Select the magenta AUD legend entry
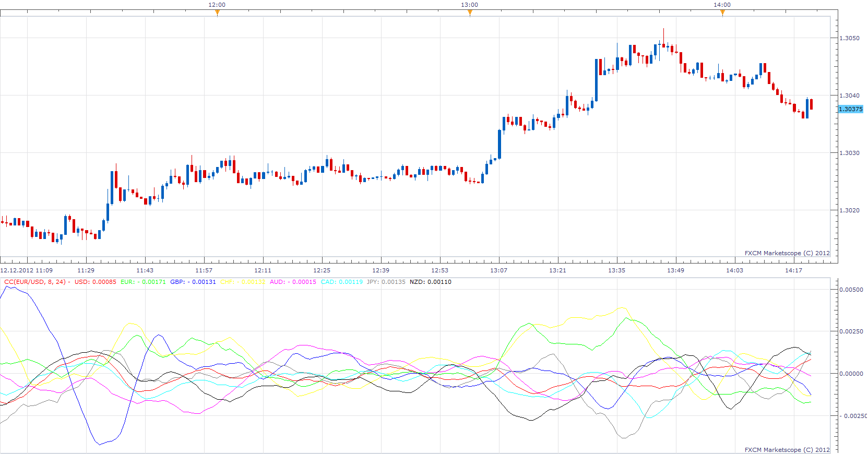 (x=293, y=282)
